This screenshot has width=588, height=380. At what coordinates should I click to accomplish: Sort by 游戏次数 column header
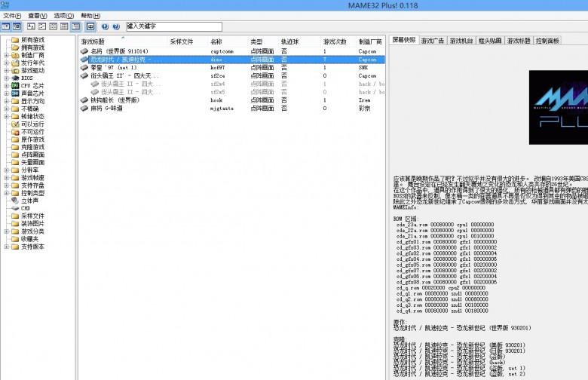tap(338, 41)
